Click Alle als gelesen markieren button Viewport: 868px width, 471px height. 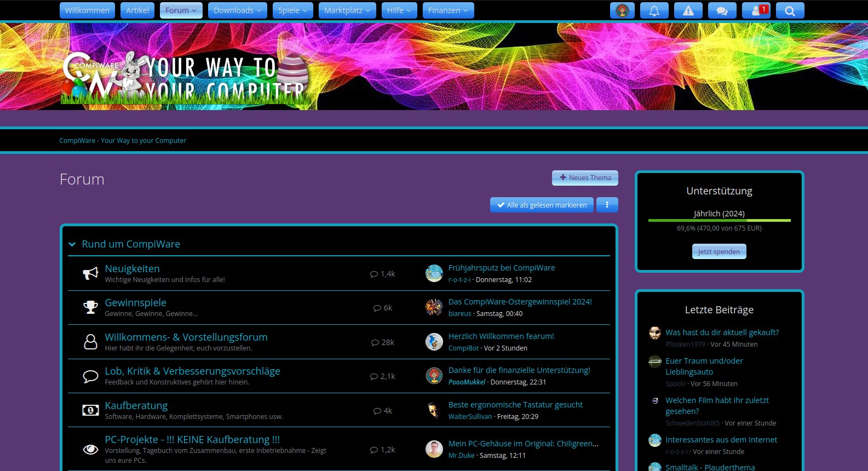[542, 205]
